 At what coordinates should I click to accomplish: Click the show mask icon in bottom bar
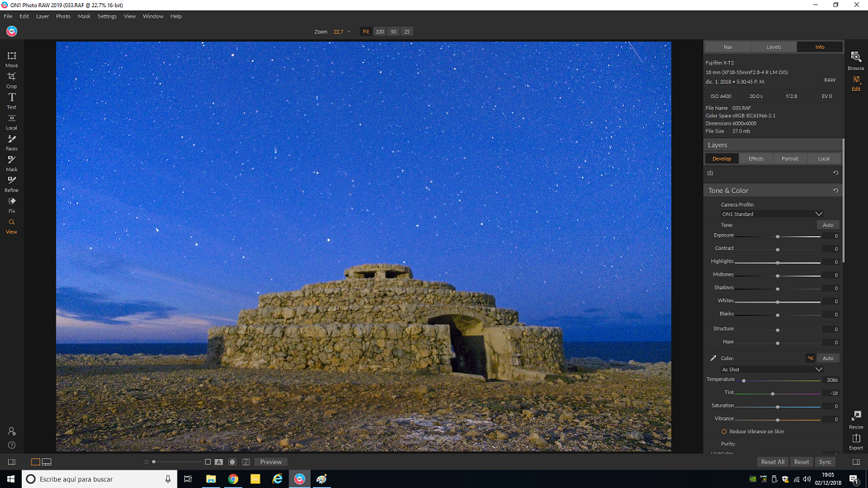point(232,462)
